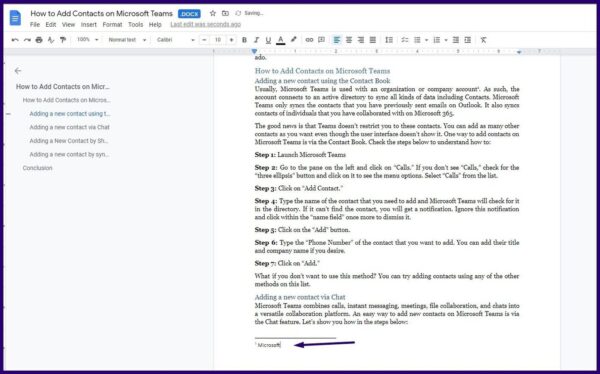Open the Normal text style dropdown
The width and height of the screenshot is (600, 374).
tap(127, 40)
